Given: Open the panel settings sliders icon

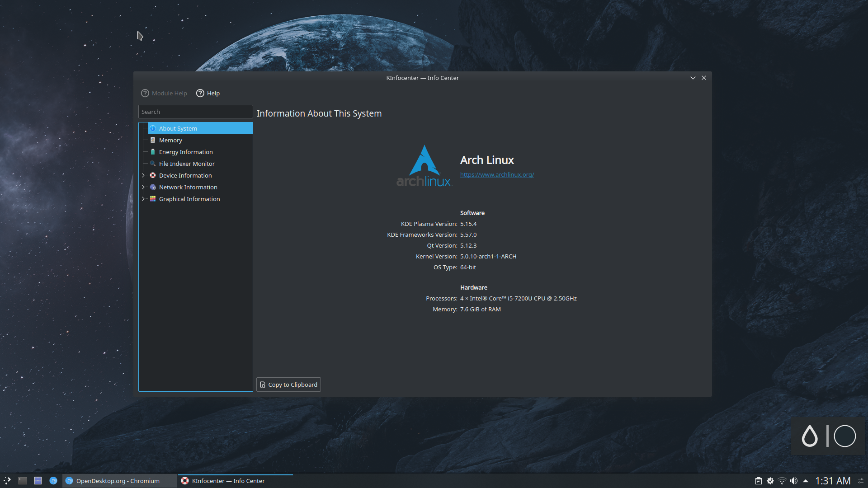Looking at the screenshot, I should (x=861, y=481).
